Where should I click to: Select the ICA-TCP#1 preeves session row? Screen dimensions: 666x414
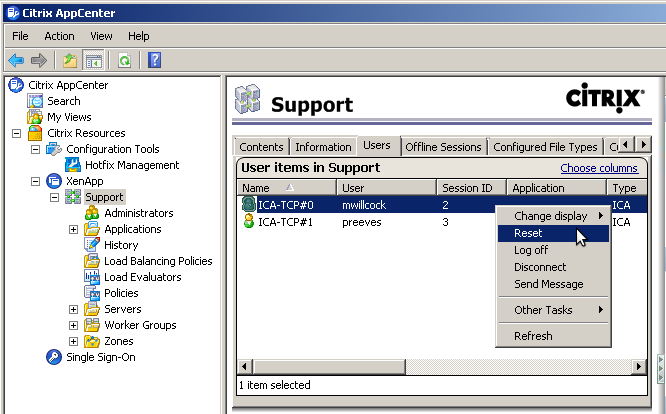[442, 222]
